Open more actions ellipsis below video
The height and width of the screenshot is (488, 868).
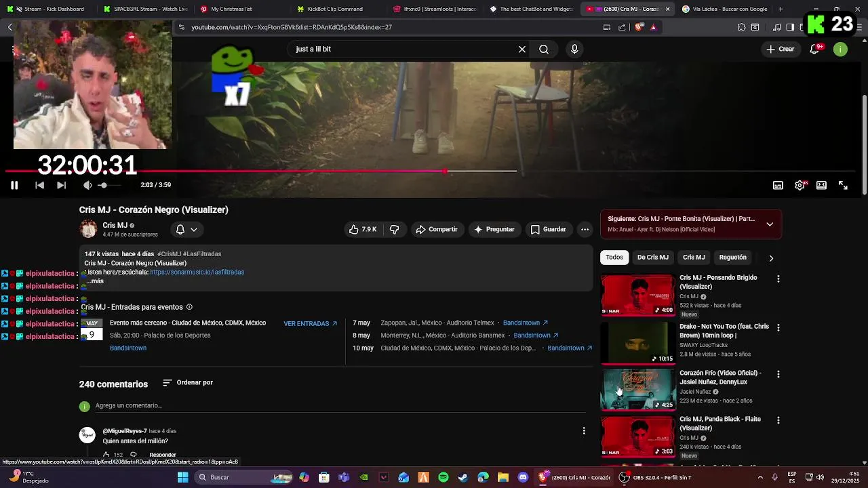click(585, 230)
